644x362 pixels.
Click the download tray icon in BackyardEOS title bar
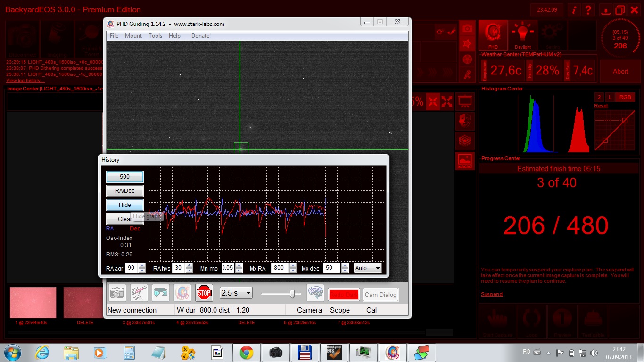click(x=606, y=10)
